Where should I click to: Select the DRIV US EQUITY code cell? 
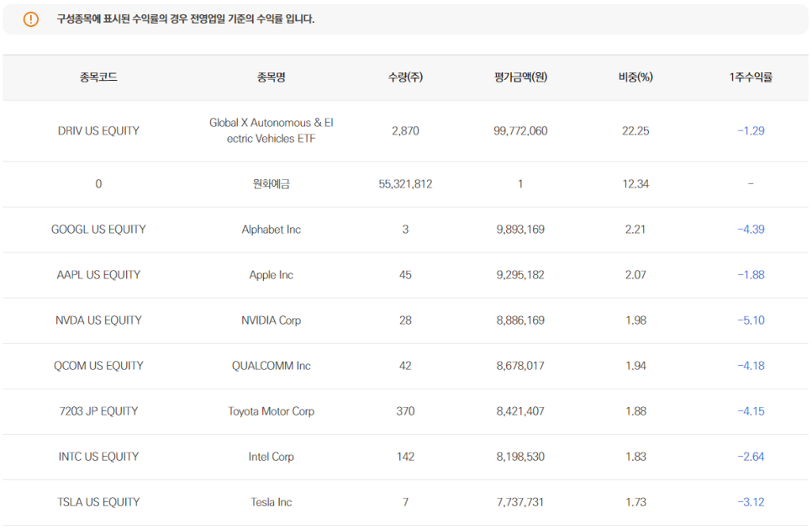point(98,130)
